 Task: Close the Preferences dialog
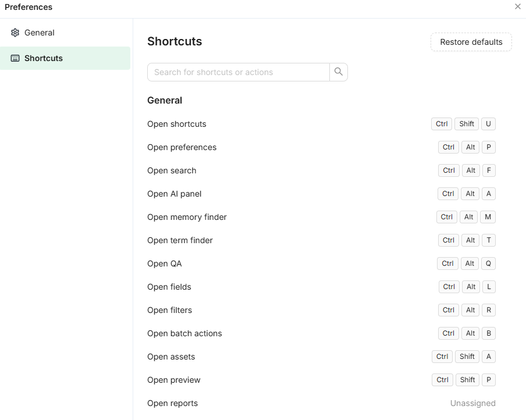pos(517,6)
